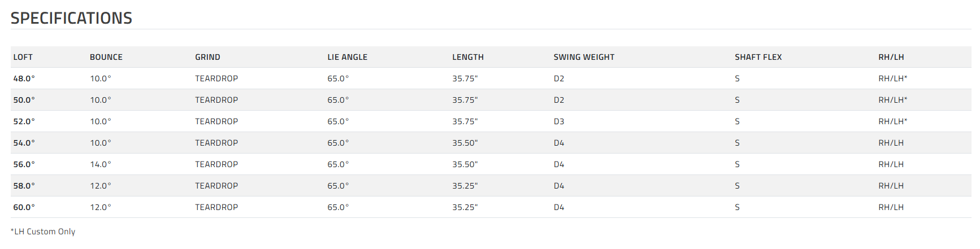Screen dimensions: 980x249
Task: Click the 52.0° loft cell
Action: click(24, 121)
